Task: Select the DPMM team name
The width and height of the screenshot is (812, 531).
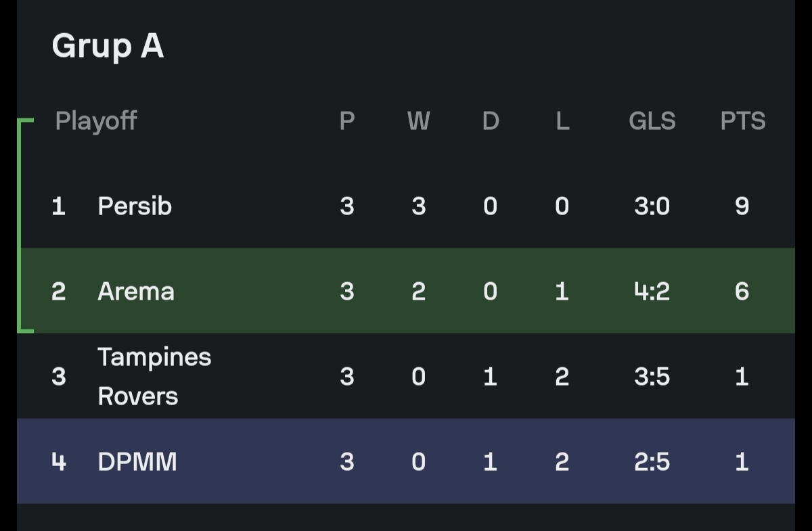Action: pos(137,461)
